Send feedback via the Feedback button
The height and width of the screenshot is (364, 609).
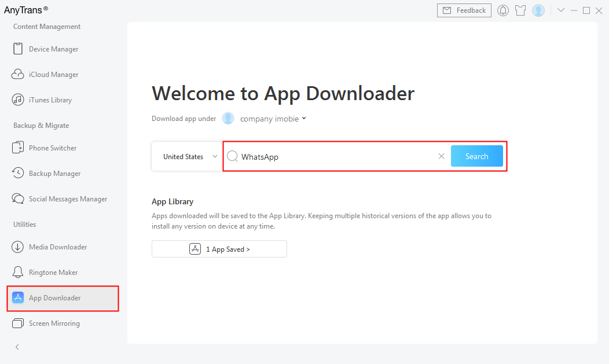[x=464, y=10]
